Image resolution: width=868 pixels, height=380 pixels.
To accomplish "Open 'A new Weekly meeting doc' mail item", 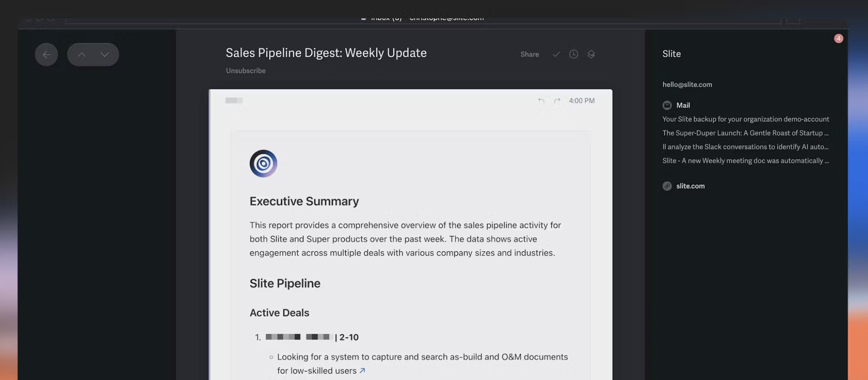I will point(745,161).
